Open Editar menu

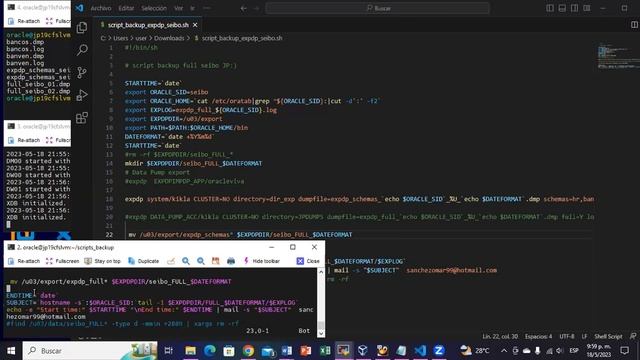point(126,8)
